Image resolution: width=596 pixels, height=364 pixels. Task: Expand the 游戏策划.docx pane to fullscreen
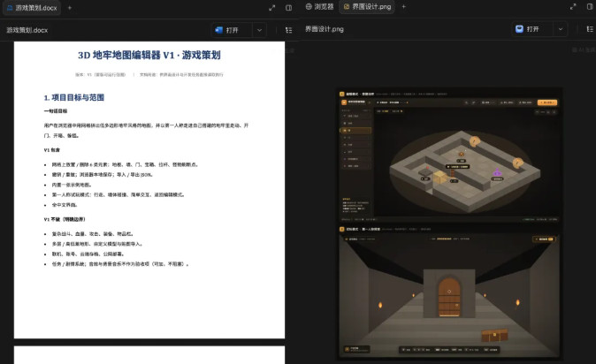coord(271,8)
